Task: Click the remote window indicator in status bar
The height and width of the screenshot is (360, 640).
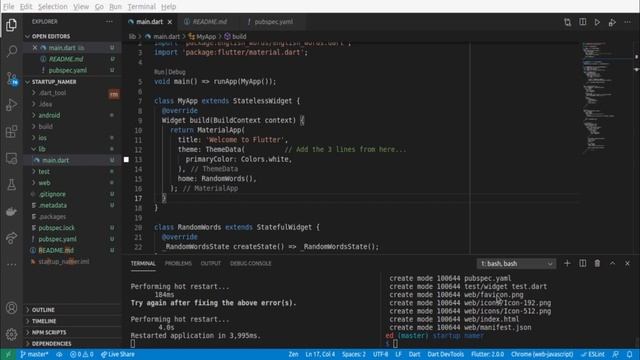Action: click(7, 354)
